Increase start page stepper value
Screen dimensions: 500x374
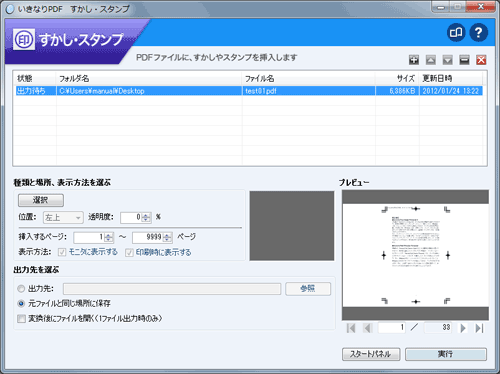click(x=109, y=235)
